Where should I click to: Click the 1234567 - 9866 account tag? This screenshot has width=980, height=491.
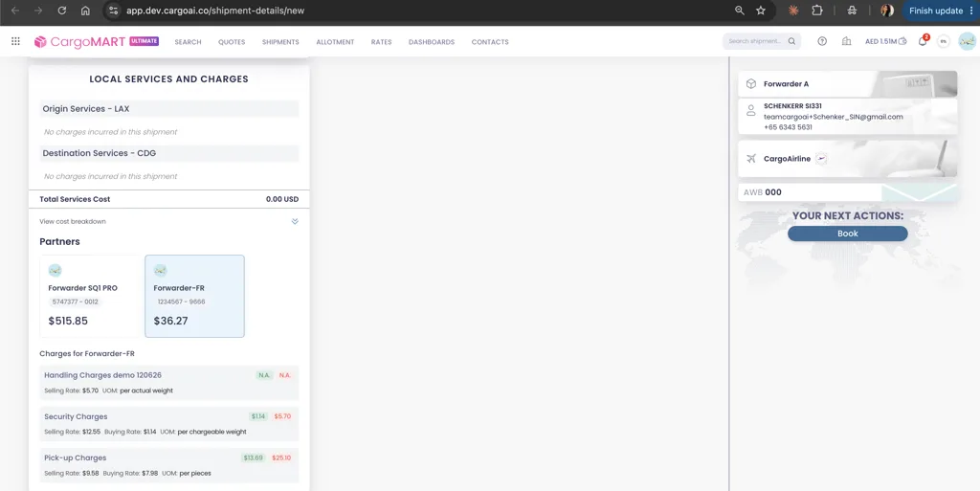(x=181, y=301)
